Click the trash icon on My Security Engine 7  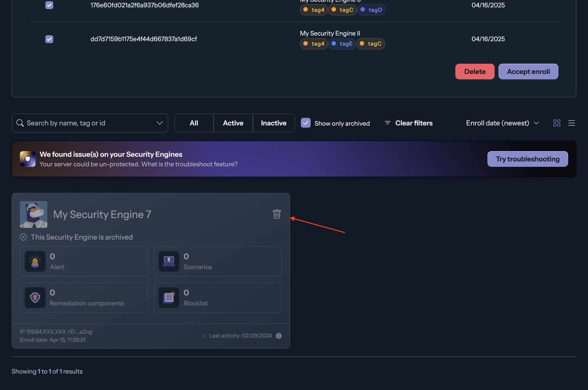click(277, 214)
